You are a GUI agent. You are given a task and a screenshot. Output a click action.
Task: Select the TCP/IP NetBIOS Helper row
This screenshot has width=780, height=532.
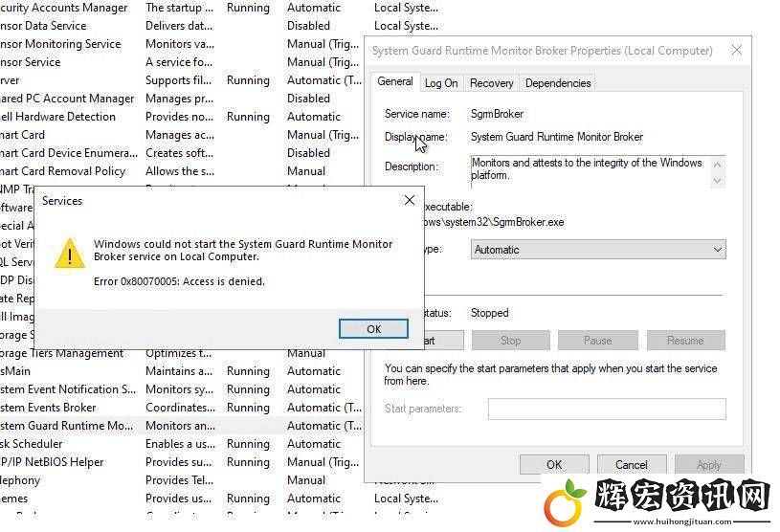181,462
